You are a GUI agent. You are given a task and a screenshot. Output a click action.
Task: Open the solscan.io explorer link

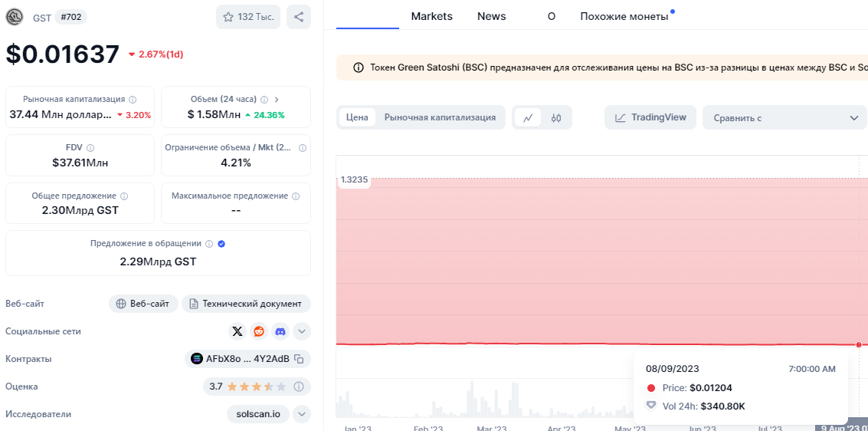(258, 414)
